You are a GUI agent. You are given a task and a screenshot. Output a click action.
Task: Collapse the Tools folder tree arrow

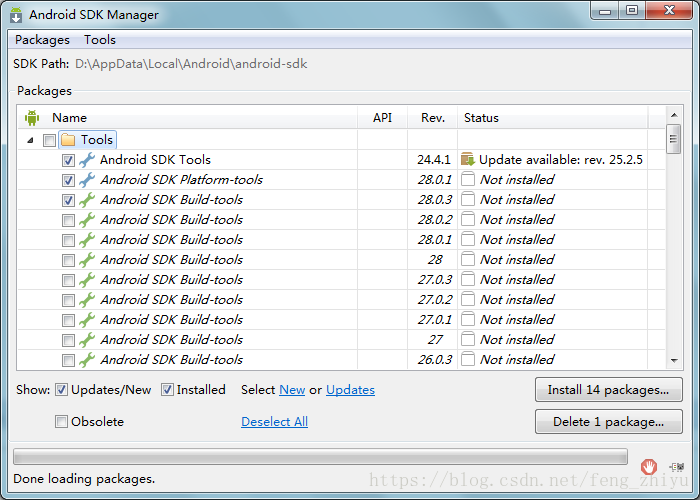pos(30,140)
